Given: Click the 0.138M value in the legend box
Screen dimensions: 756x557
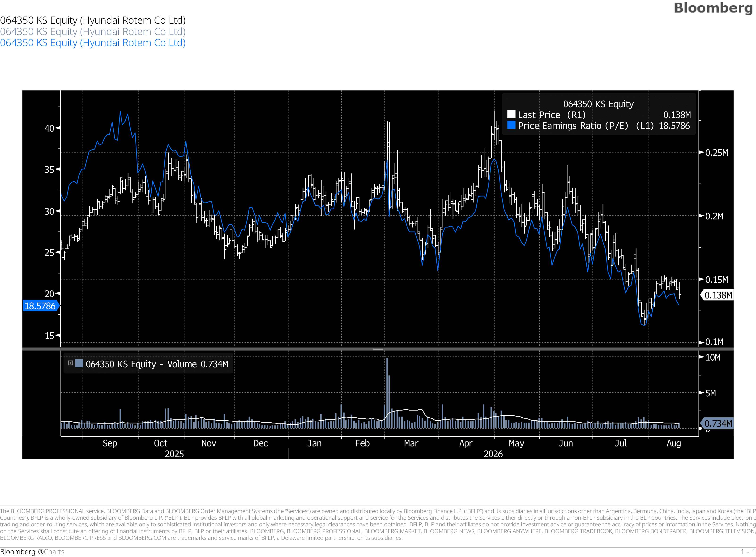Looking at the screenshot, I should coord(677,115).
